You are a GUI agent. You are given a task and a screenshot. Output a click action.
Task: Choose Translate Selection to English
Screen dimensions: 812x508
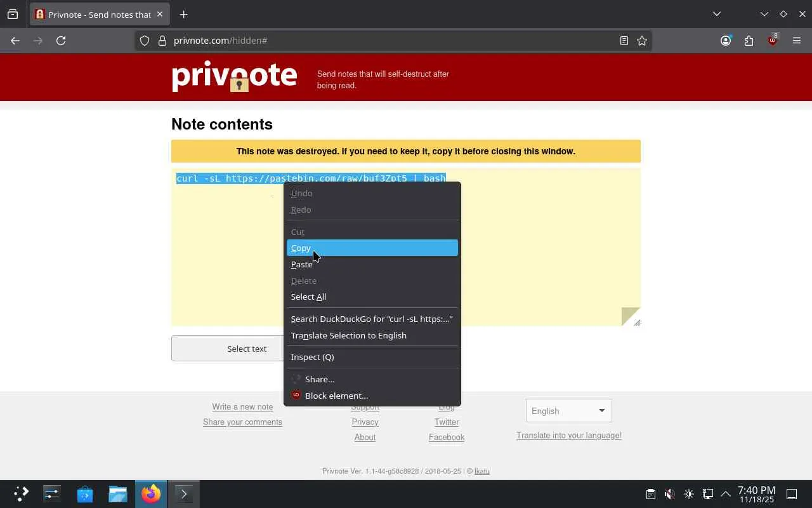click(372, 335)
